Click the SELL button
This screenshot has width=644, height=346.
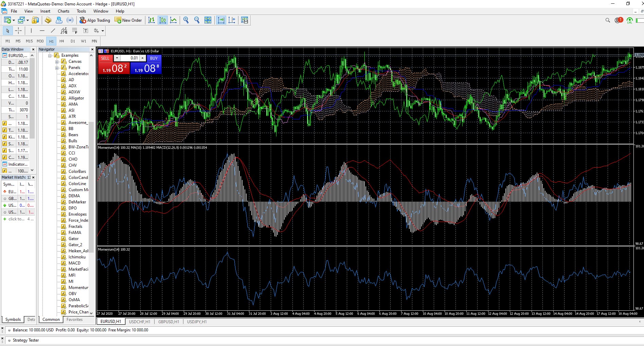tap(105, 58)
